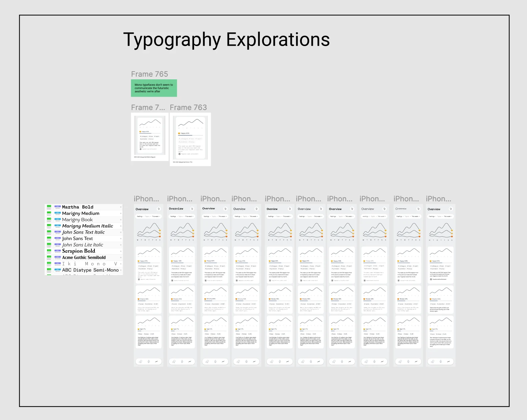Click the Happy emoji in the SemiMono Regular mockup
527x420 pixels.
point(140,132)
